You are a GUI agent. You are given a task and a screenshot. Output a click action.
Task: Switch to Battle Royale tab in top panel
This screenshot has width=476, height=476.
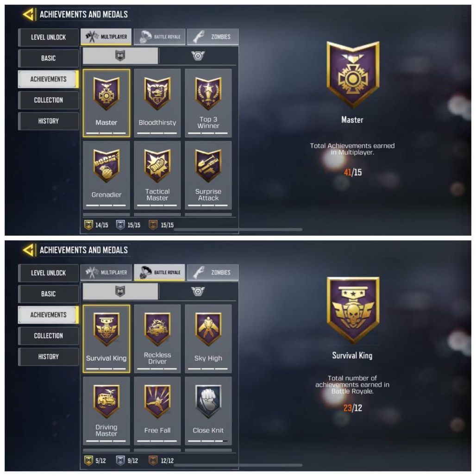(159, 37)
